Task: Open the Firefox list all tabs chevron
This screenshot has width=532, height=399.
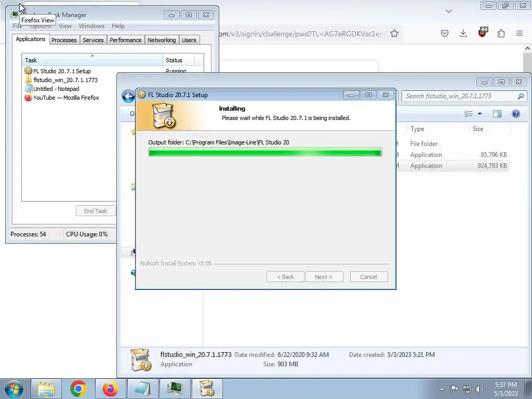Action: (449, 11)
